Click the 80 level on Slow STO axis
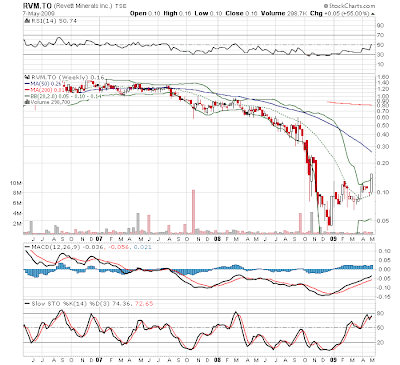This screenshot has width=400, height=365. tap(381, 313)
